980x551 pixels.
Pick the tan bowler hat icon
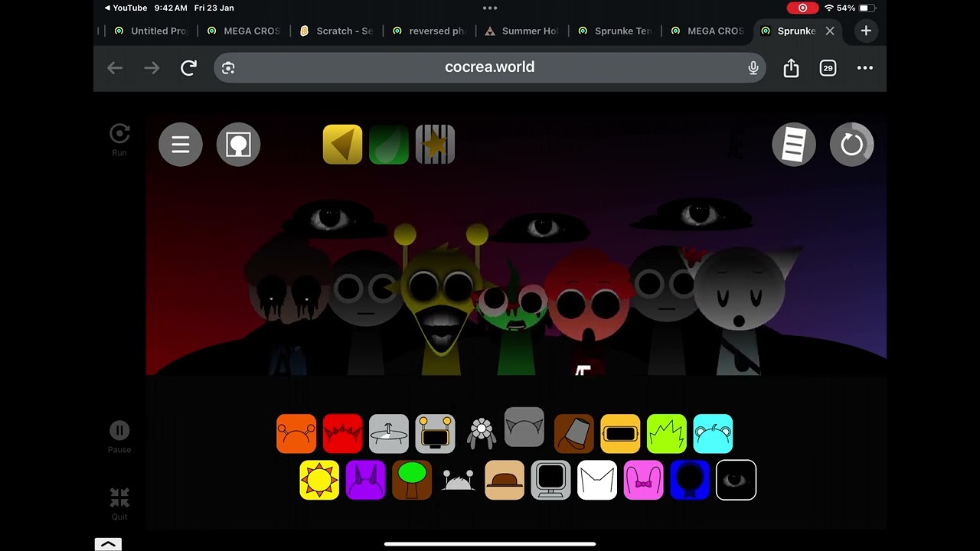(505, 480)
